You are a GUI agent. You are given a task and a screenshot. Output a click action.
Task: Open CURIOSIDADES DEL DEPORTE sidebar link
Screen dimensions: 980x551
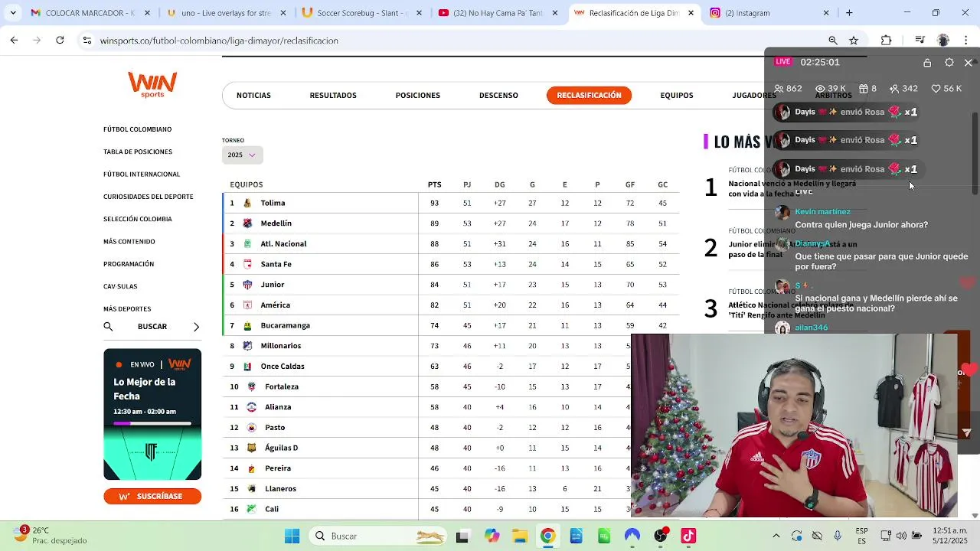point(149,197)
